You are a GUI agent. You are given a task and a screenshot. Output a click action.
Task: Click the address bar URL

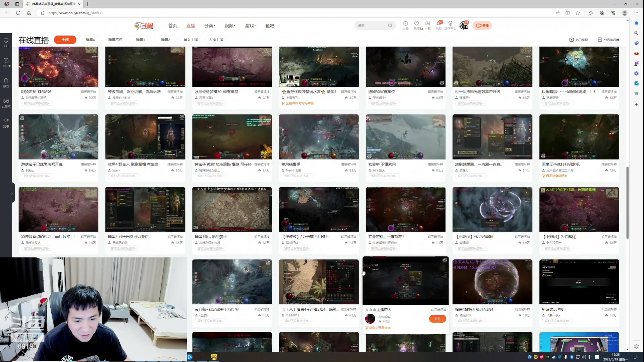(x=75, y=13)
